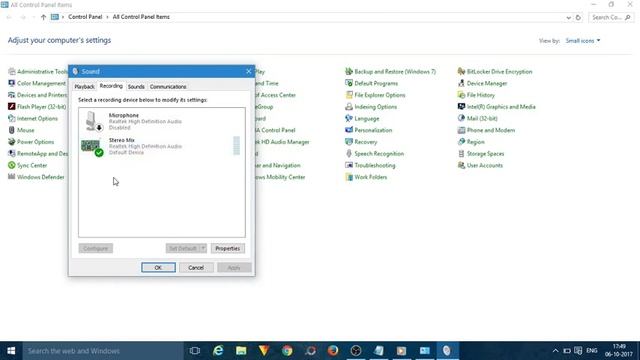Viewport: 640px width, 360px height.
Task: Open the Sync Center icon
Action: pyautogui.click(x=27, y=165)
